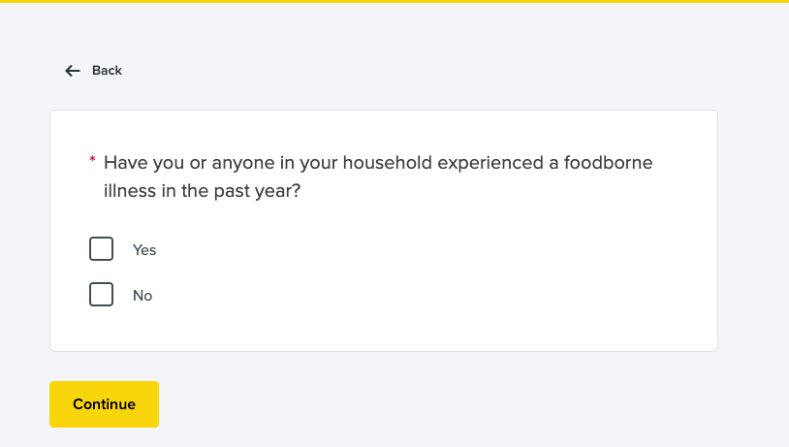The width and height of the screenshot is (789, 447).
Task: Click the yellow progress bar at top
Action: click(x=394, y=1)
